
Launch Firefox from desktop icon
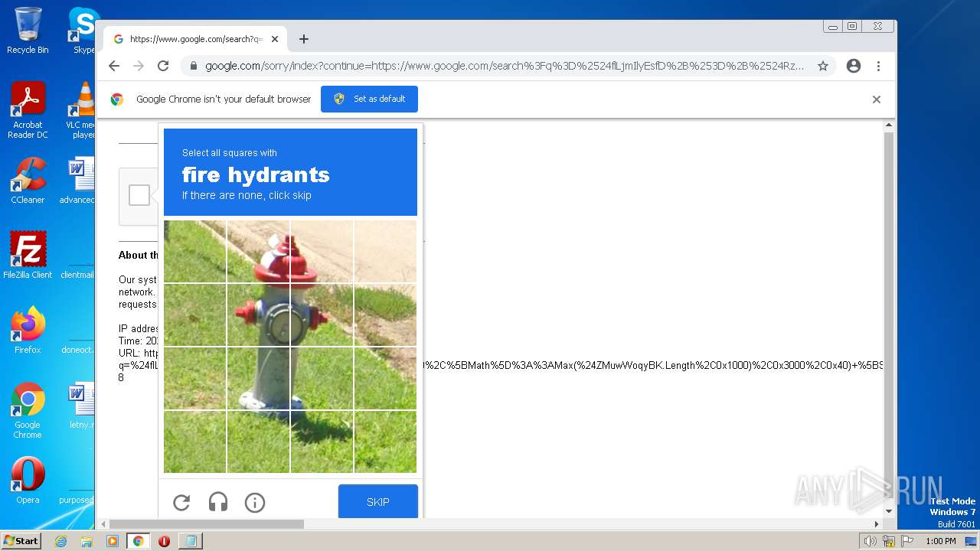pos(28,331)
